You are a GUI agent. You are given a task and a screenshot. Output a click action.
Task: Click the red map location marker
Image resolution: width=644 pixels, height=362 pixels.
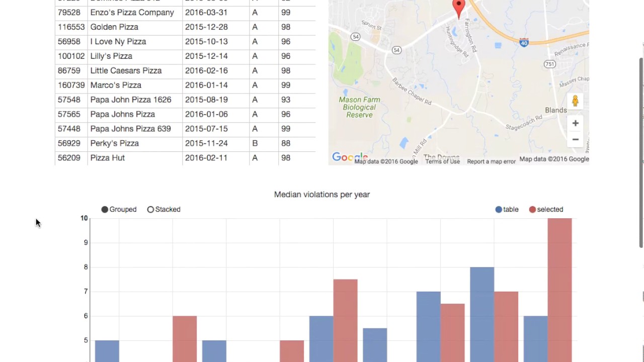458,9
